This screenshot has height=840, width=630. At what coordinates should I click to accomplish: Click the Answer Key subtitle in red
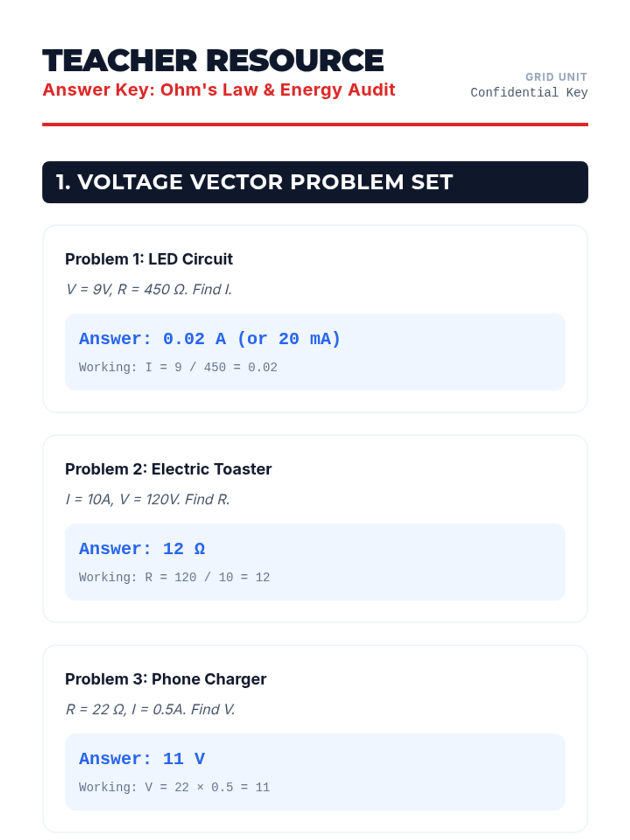pyautogui.click(x=218, y=90)
